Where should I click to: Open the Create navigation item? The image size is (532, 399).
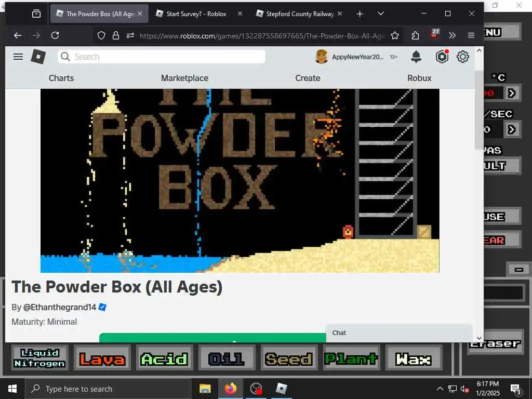308,78
